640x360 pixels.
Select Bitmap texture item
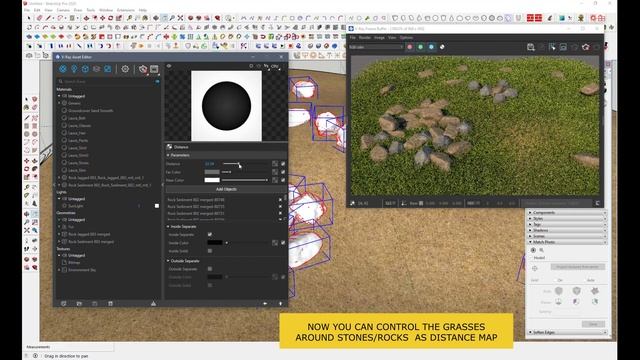point(74,262)
